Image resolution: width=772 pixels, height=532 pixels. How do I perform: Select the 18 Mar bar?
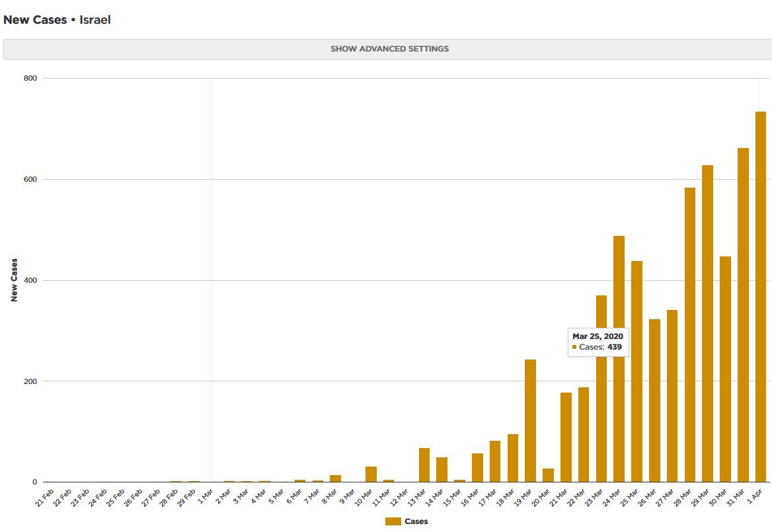512,458
